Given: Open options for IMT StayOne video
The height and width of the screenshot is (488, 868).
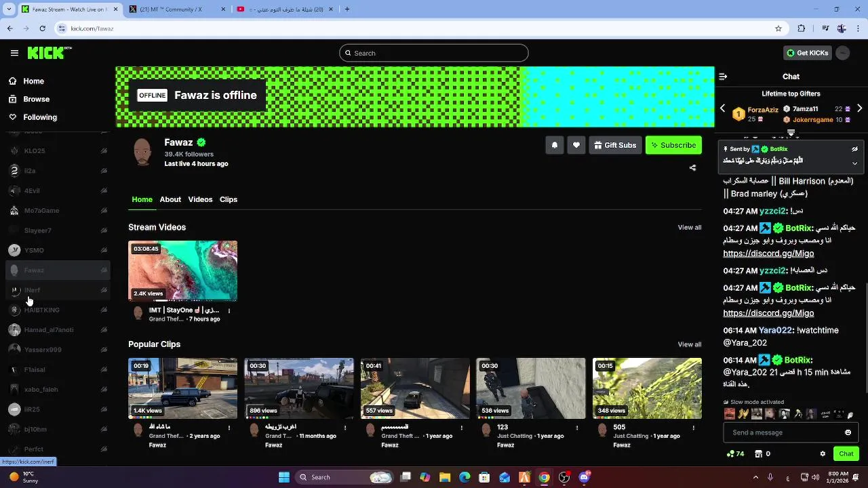Looking at the screenshot, I should coord(229,310).
